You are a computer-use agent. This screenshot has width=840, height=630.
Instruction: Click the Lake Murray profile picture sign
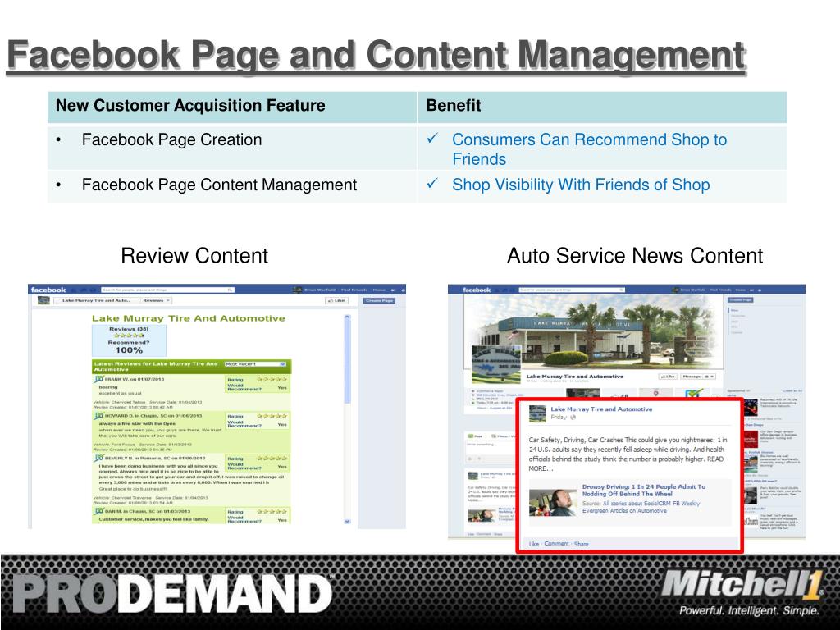(496, 364)
